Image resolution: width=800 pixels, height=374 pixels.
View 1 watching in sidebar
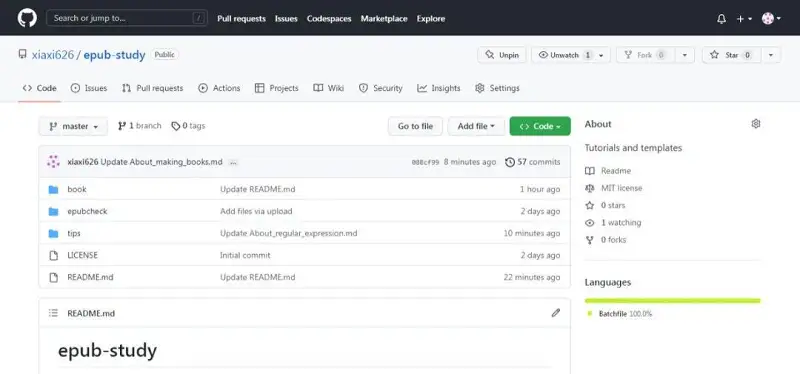point(613,222)
